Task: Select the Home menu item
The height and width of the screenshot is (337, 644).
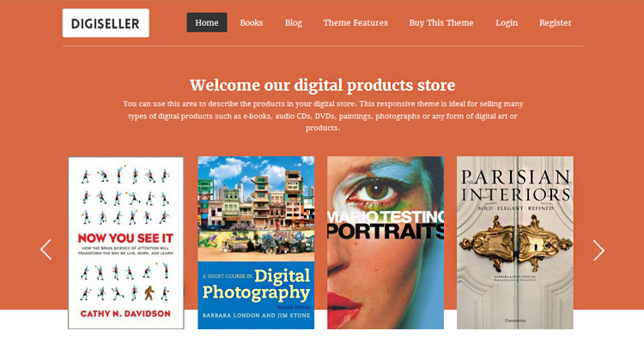Action: [207, 22]
